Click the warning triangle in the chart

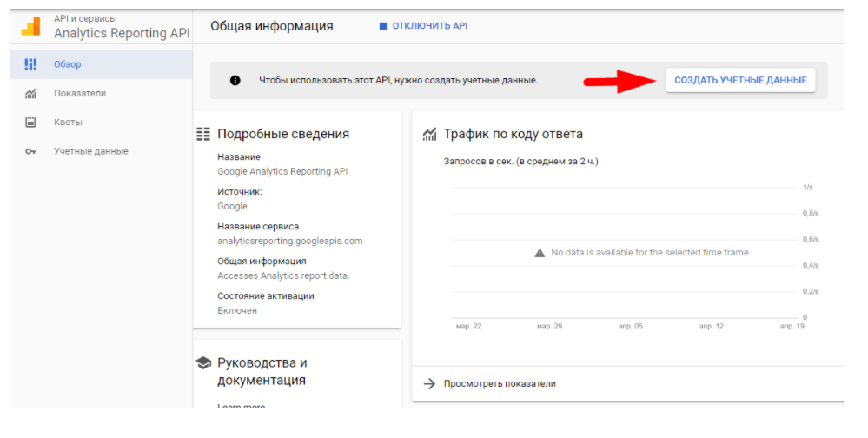540,253
